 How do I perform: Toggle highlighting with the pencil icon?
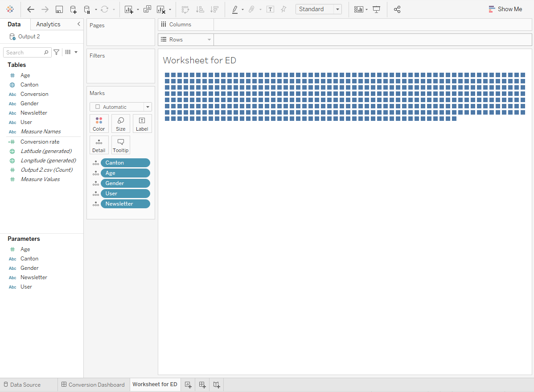tap(235, 9)
